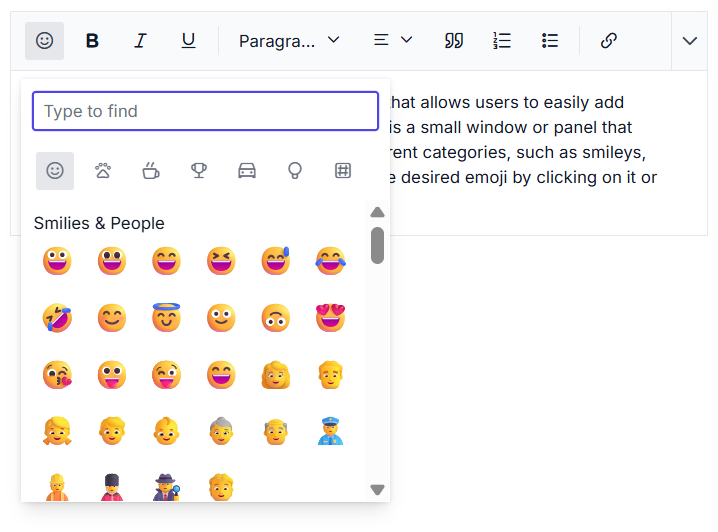This screenshot has width=718, height=532.
Task: Insert the winking face with tongue emoji
Action: (166, 375)
